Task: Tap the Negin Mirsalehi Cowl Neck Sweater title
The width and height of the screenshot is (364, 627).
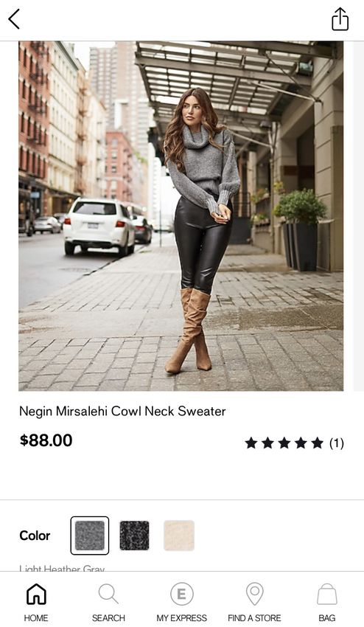Action: point(122,411)
